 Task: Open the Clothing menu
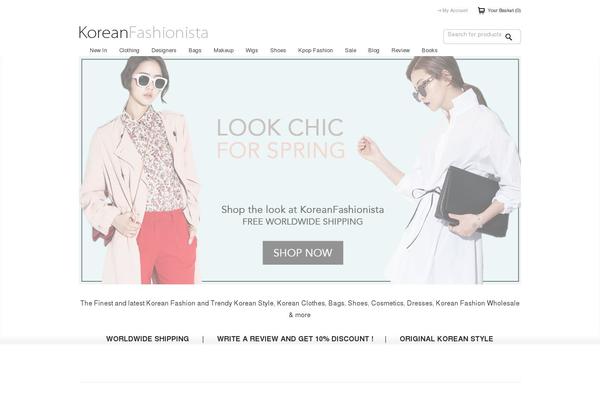tap(129, 50)
